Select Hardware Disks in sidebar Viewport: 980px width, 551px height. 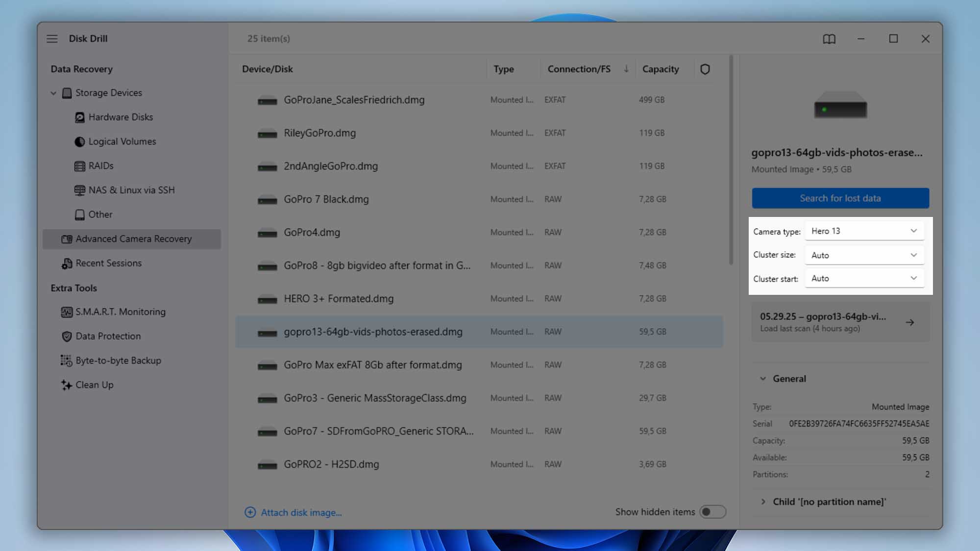121,117
